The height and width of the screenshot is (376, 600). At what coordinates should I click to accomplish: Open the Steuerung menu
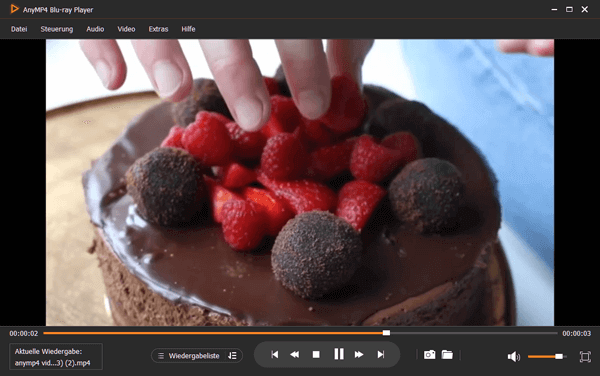pyautogui.click(x=57, y=29)
